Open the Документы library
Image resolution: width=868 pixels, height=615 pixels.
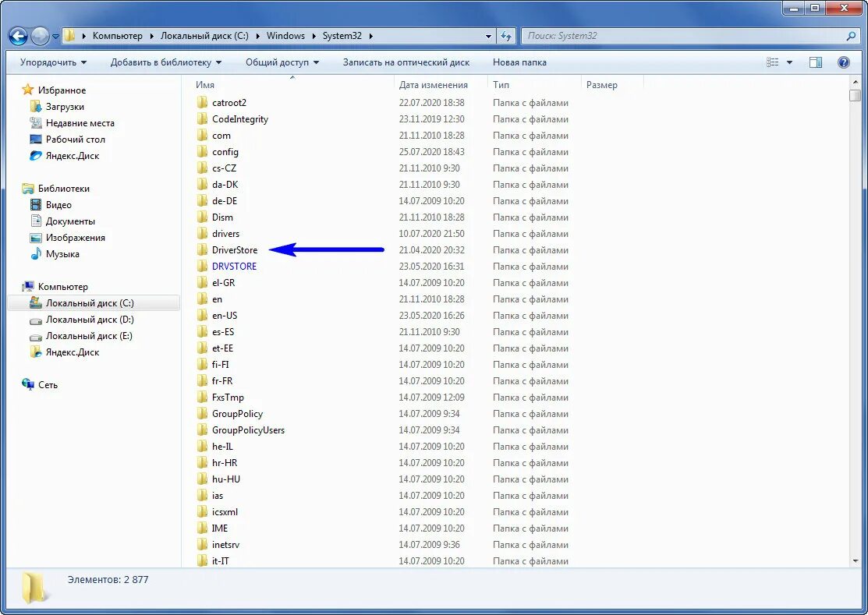70,221
